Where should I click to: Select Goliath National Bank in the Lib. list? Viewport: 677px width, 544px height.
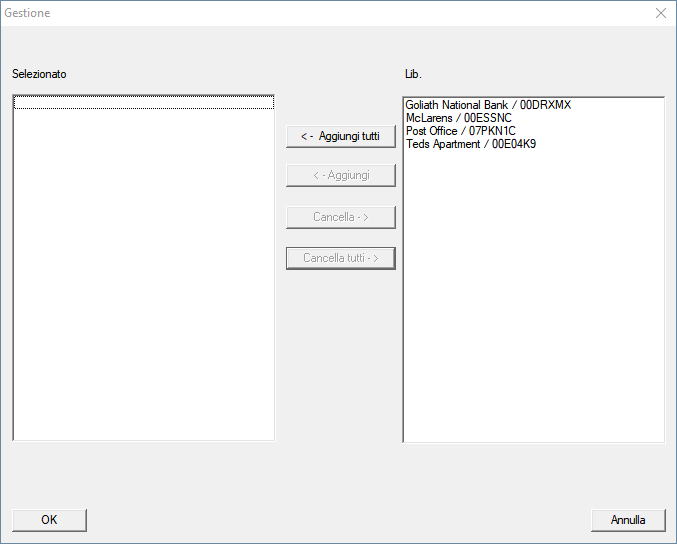tap(460, 105)
